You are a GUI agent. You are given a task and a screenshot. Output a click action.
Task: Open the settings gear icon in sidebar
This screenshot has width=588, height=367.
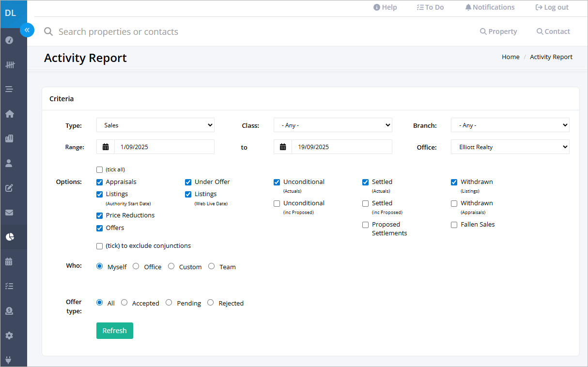(9, 336)
